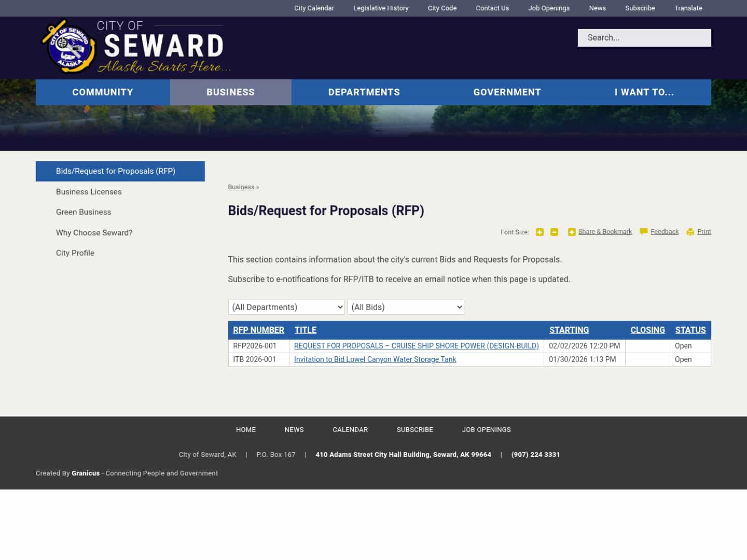The image size is (747, 560).
Task: Decrease the font size
Action: (x=554, y=232)
